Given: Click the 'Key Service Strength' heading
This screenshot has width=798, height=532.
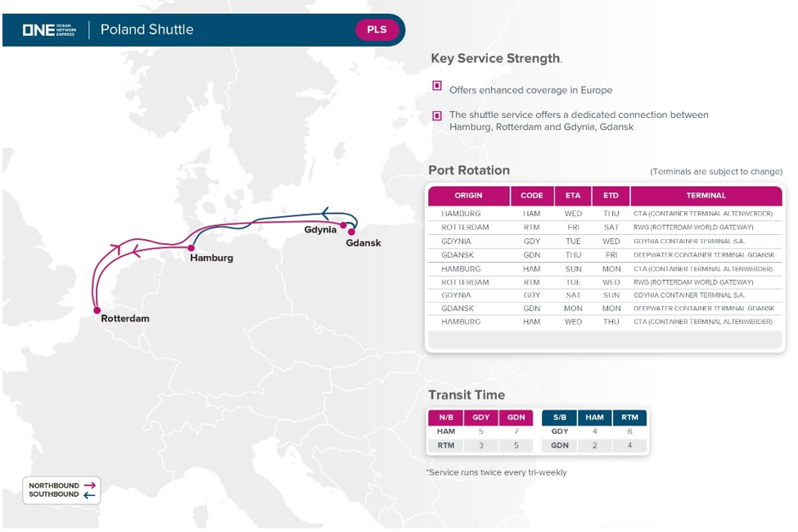Looking at the screenshot, I should tap(496, 59).
